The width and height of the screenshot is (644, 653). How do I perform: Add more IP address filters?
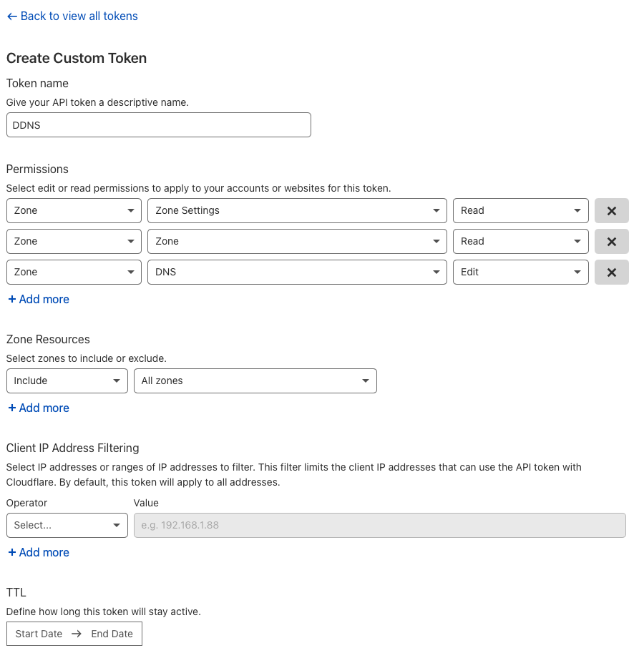[39, 553]
